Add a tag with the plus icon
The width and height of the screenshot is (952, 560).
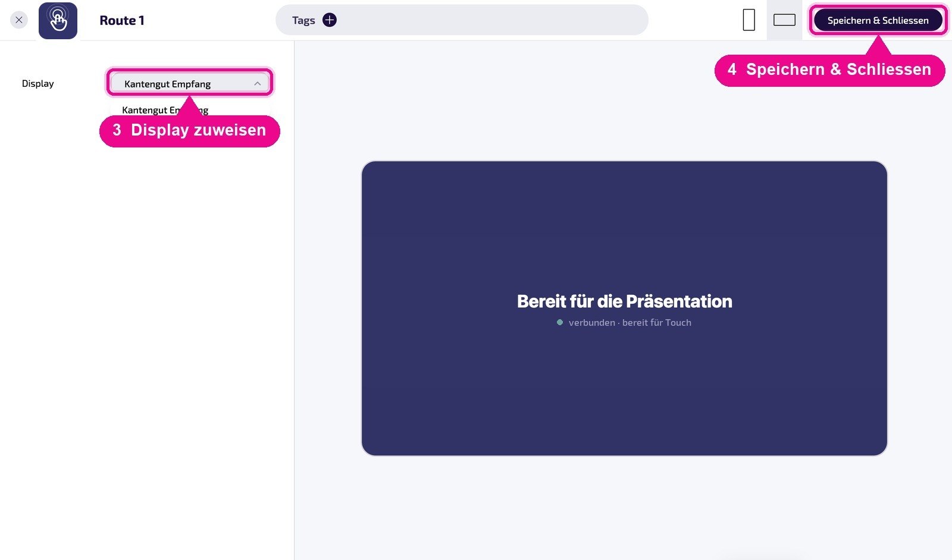tap(330, 20)
